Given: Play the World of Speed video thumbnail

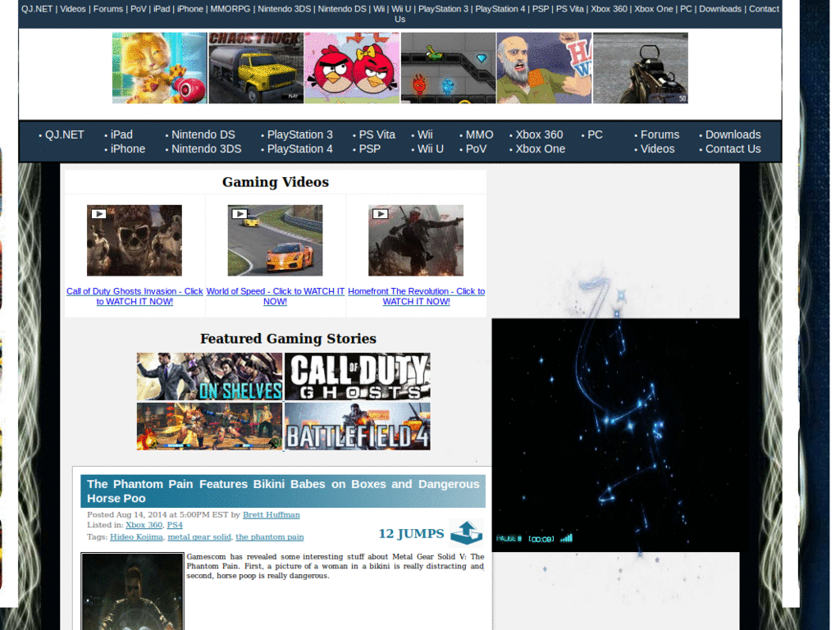Looking at the screenshot, I should [x=276, y=240].
